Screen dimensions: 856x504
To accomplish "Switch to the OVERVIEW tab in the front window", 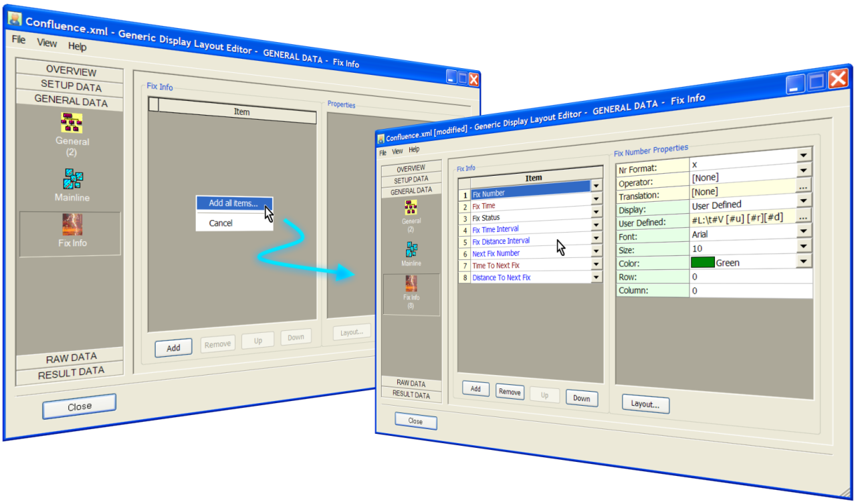I will pos(411,169).
